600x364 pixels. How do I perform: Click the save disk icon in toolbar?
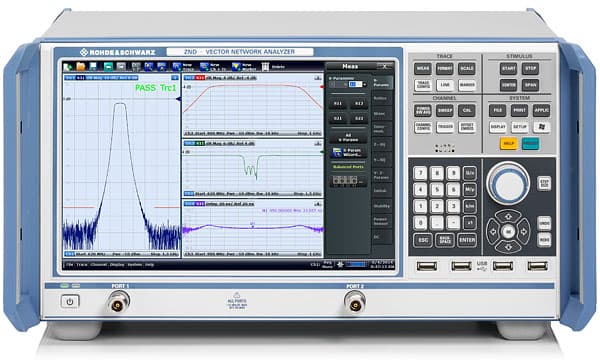[x=93, y=67]
